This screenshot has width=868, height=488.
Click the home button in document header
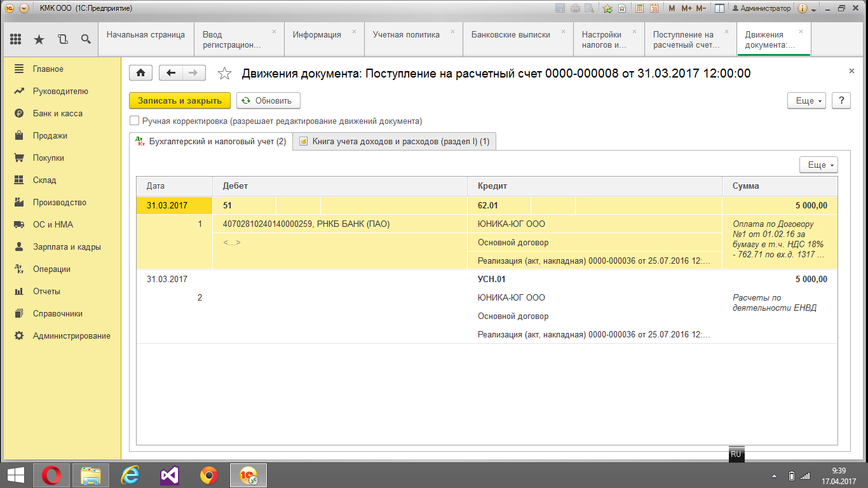tap(140, 73)
